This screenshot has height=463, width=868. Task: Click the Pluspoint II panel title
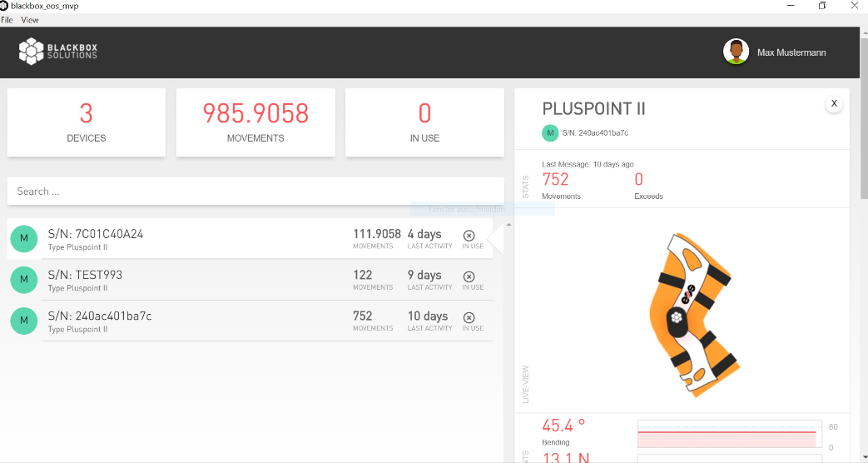[x=593, y=108]
